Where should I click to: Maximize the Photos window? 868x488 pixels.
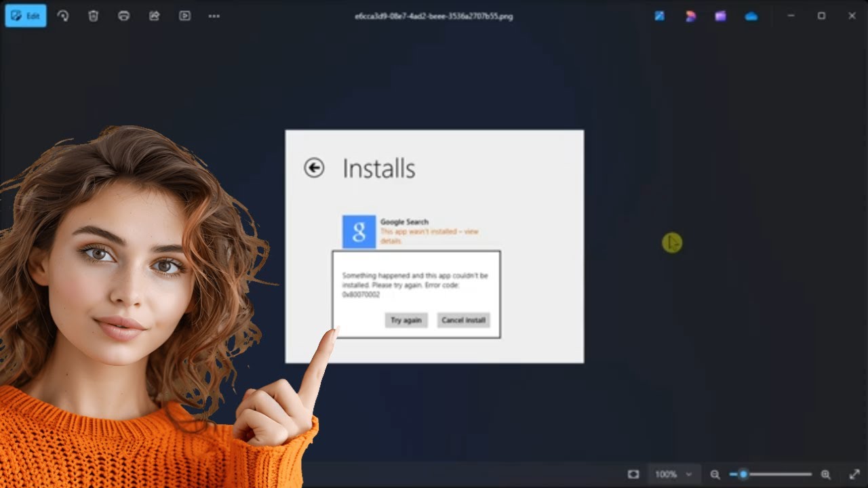pos(821,16)
